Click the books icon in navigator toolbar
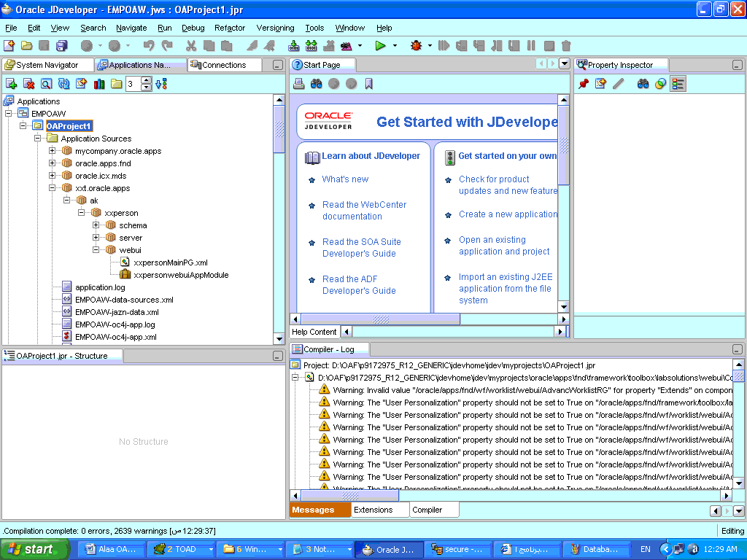This screenshot has width=747, height=560. click(99, 85)
